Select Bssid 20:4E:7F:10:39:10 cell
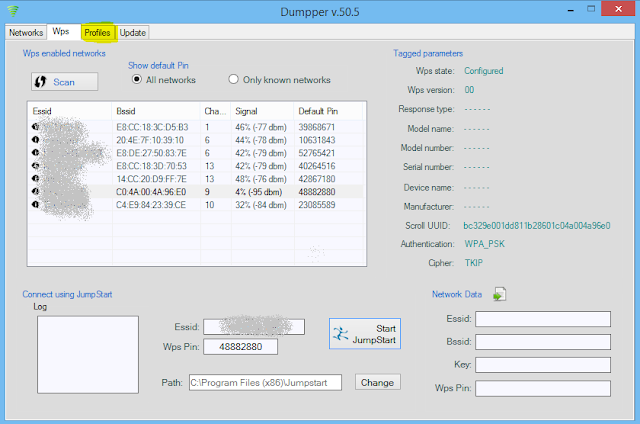The width and height of the screenshot is (640, 424). [x=150, y=140]
